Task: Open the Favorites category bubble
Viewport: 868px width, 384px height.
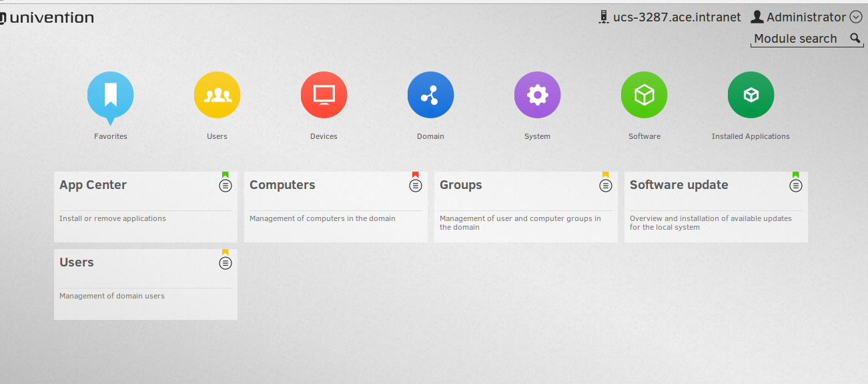Action: [x=111, y=96]
